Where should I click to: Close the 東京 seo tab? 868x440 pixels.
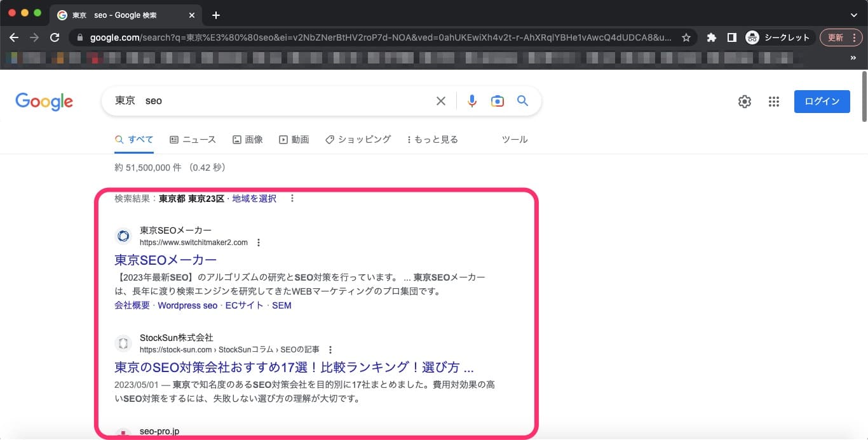193,15
